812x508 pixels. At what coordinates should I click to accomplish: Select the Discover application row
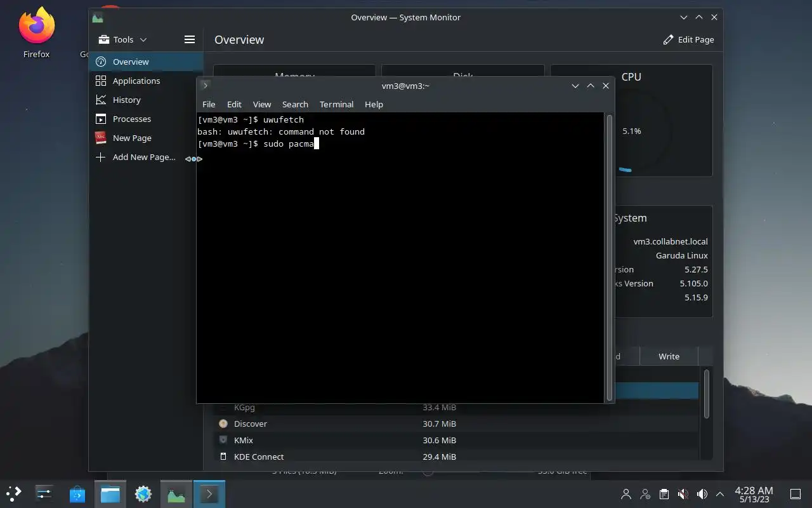455,424
